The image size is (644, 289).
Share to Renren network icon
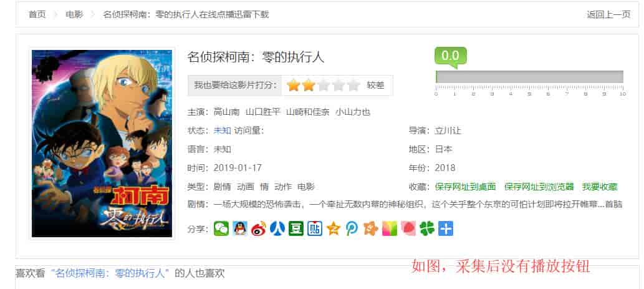click(x=277, y=228)
